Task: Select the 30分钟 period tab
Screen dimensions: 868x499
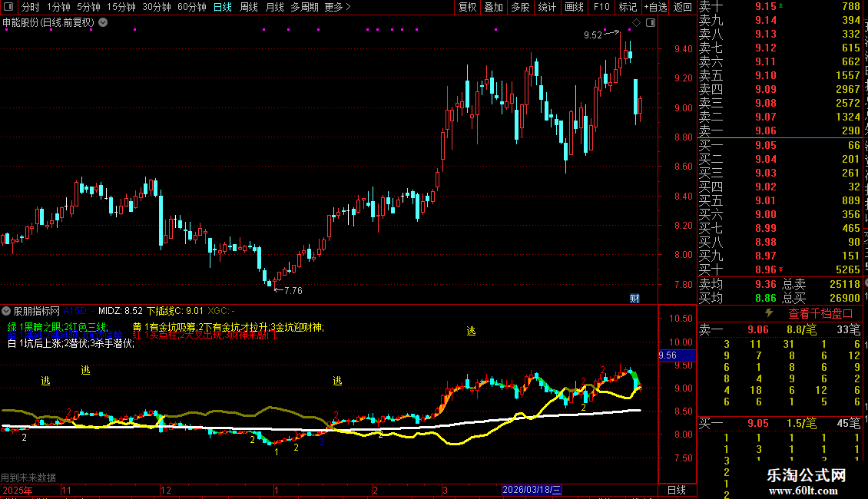Action: pyautogui.click(x=157, y=7)
